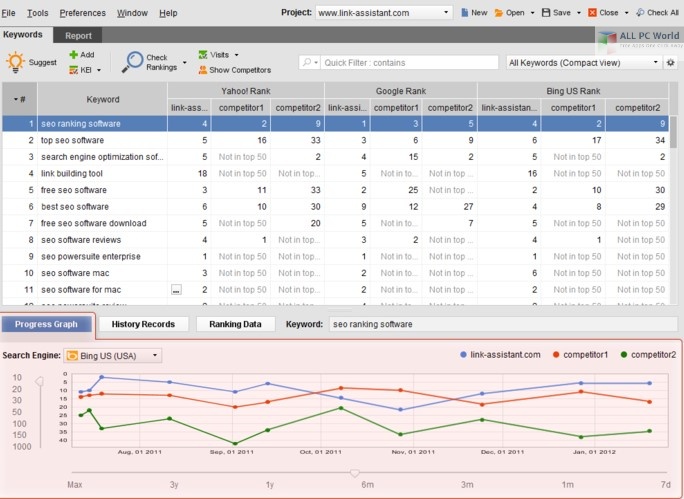Image resolution: width=684 pixels, height=499 pixels.
Task: Select the Progress Graph tab
Action: pos(46,324)
